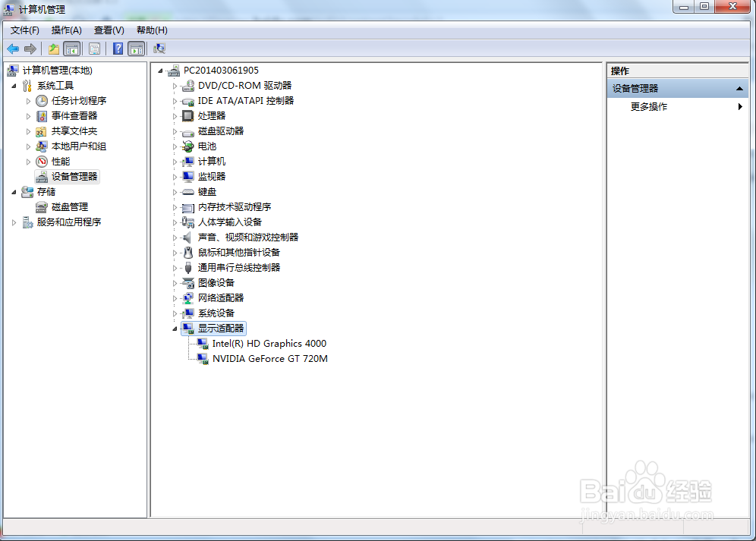
Task: Expand the 系统设备 node
Action: click(x=175, y=313)
